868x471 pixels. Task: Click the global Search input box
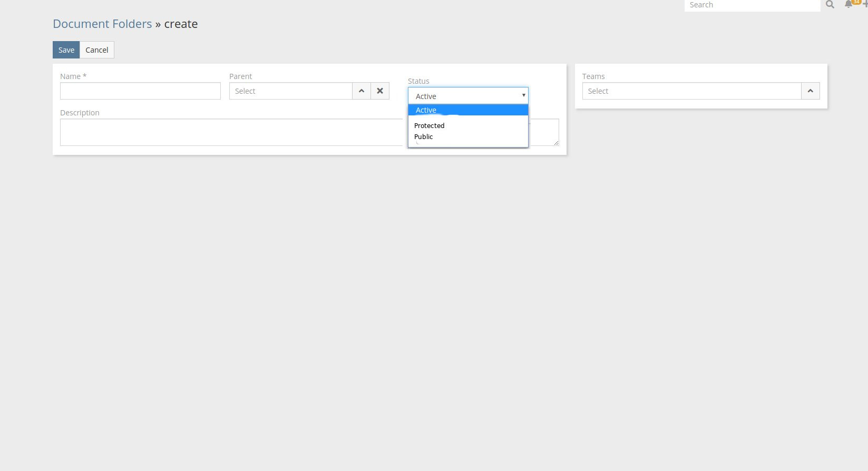coord(752,5)
